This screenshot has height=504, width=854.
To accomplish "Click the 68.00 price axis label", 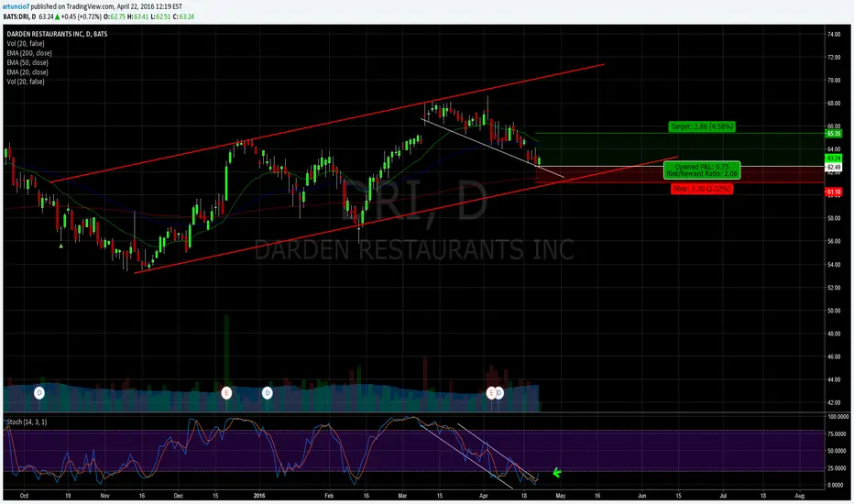I will pyautogui.click(x=834, y=103).
